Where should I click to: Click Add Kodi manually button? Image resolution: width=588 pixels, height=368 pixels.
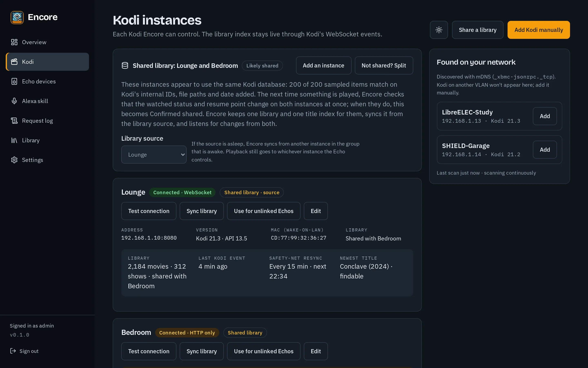tap(538, 30)
